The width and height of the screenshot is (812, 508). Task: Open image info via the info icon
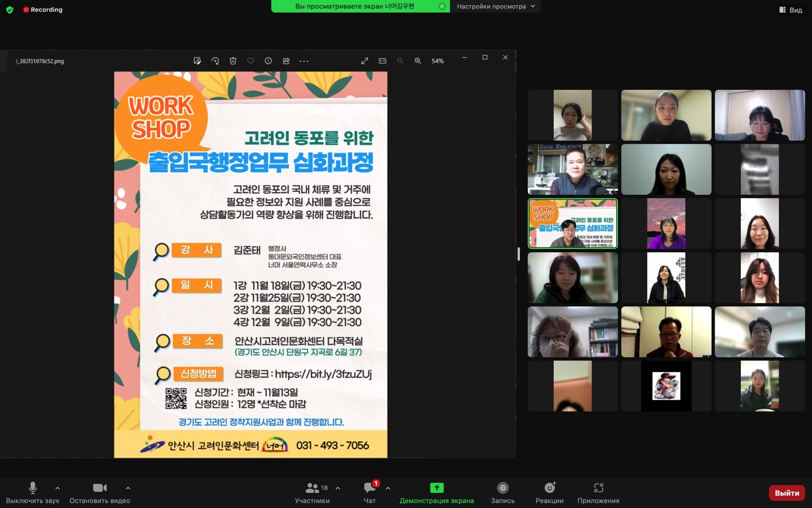(268, 61)
